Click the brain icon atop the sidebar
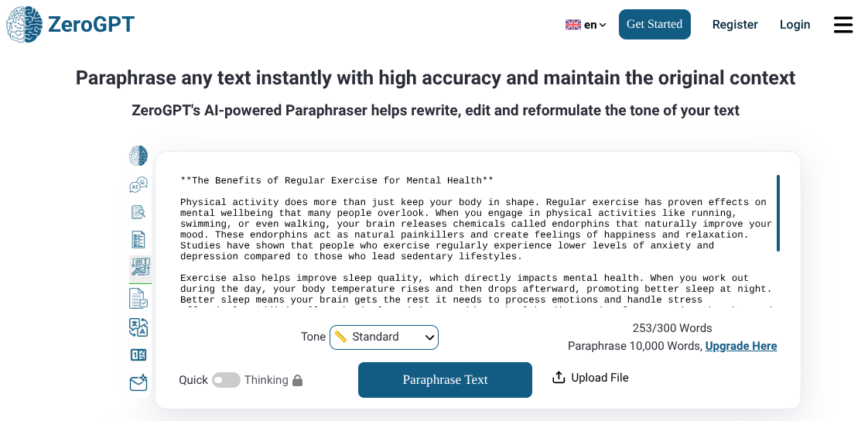Viewport: 868px width, 421px height. [x=138, y=156]
